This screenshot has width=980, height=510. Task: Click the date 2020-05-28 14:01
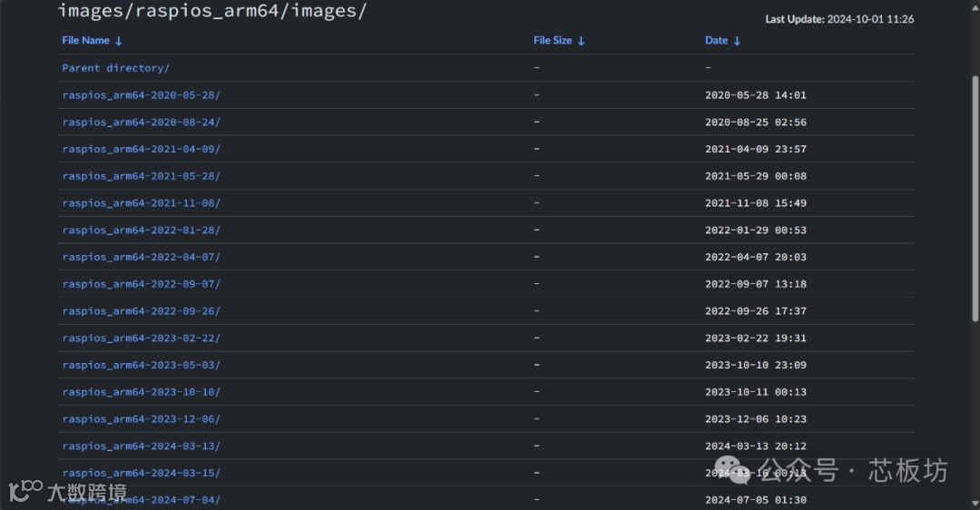(x=756, y=95)
